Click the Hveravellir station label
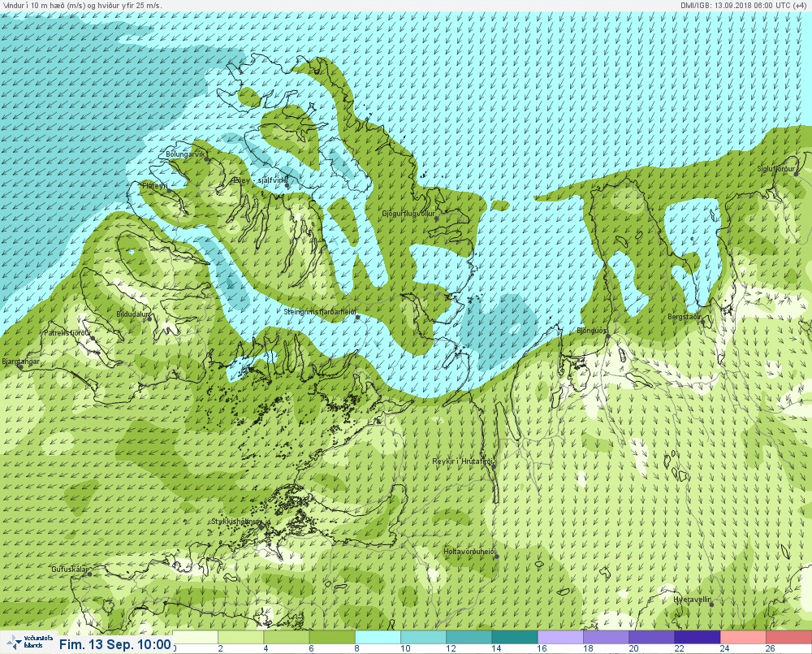The width and height of the screenshot is (812, 654). click(x=693, y=600)
